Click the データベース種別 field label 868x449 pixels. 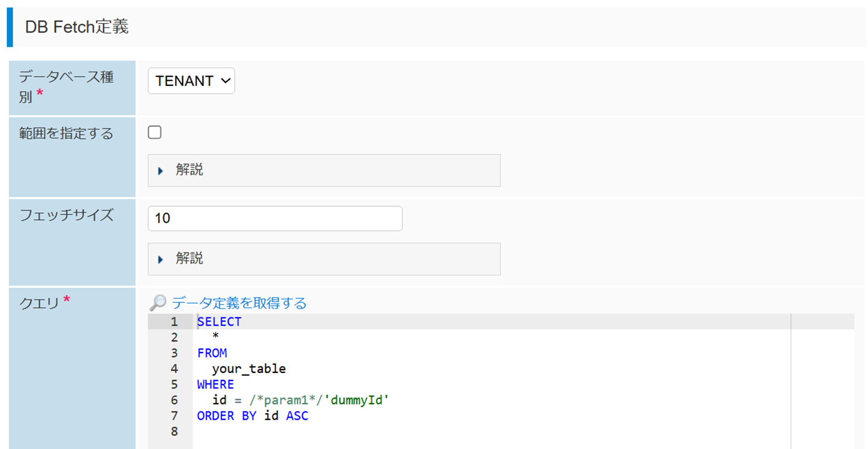pos(66,87)
